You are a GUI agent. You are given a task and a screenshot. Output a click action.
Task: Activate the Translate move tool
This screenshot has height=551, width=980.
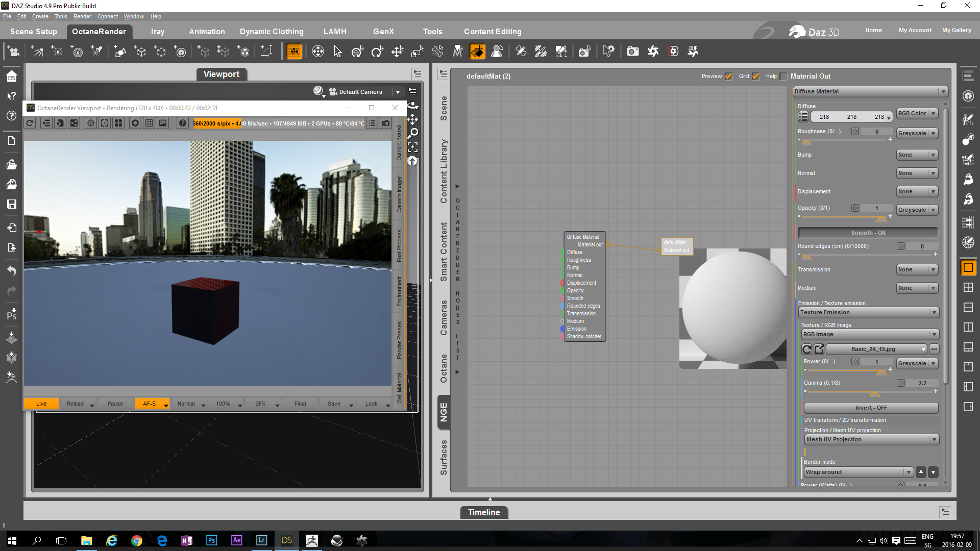[x=397, y=51]
